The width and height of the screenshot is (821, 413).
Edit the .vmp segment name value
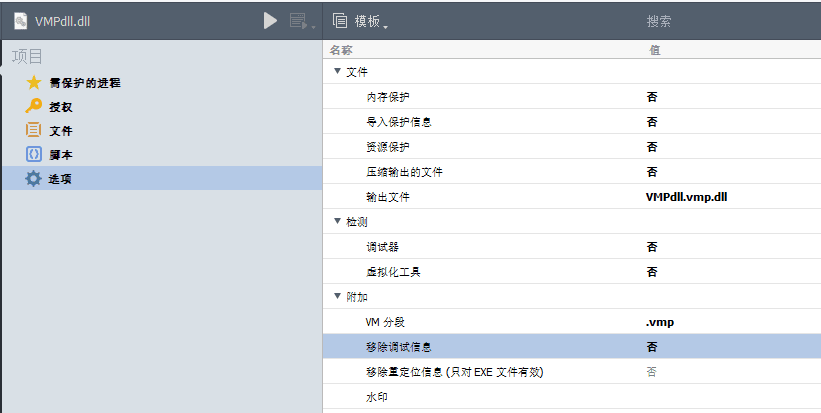660,322
